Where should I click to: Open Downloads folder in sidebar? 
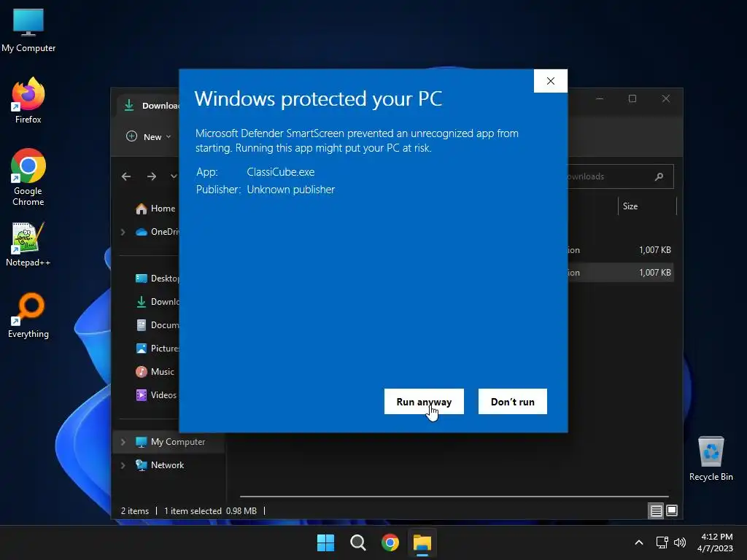click(x=158, y=301)
